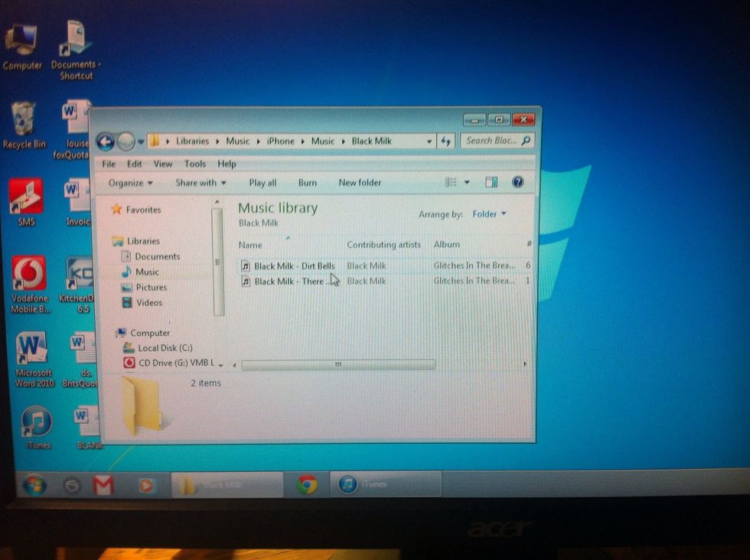Image resolution: width=750 pixels, height=560 pixels.
Task: Sort by the Name column header
Action: tap(250, 245)
